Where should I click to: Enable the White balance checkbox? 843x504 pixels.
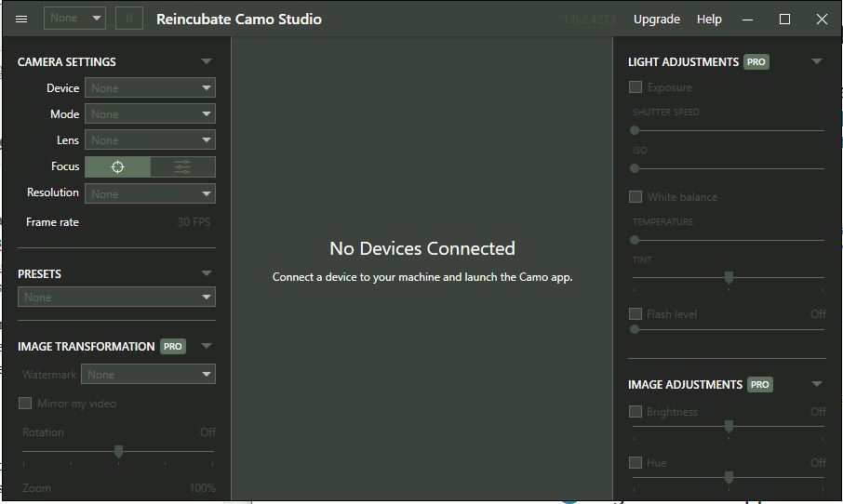[x=636, y=196]
